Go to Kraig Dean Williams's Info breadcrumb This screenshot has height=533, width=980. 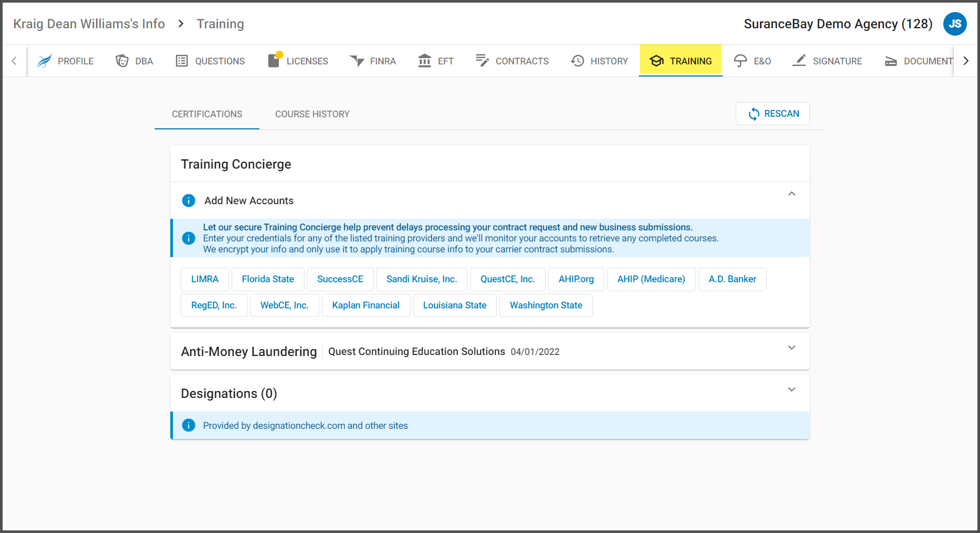tap(89, 24)
